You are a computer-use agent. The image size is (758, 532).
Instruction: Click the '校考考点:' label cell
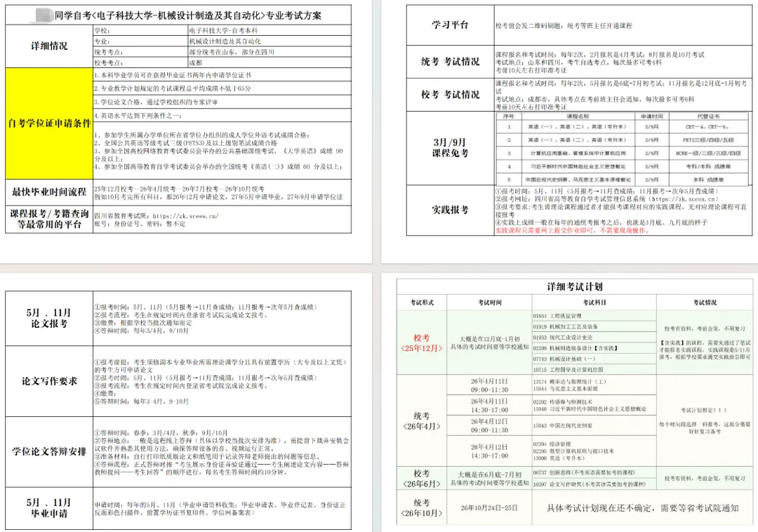[140, 62]
